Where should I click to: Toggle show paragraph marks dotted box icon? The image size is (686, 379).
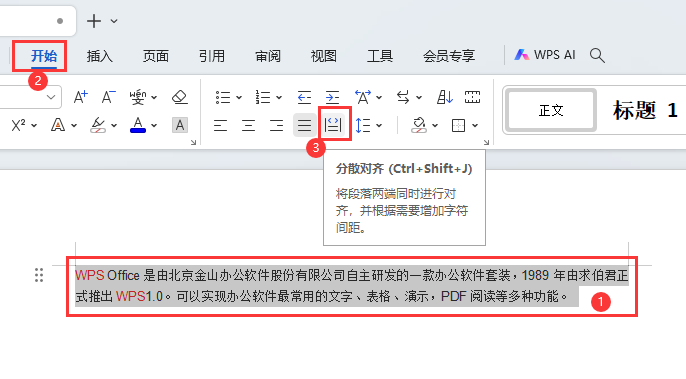pyautogui.click(x=472, y=97)
